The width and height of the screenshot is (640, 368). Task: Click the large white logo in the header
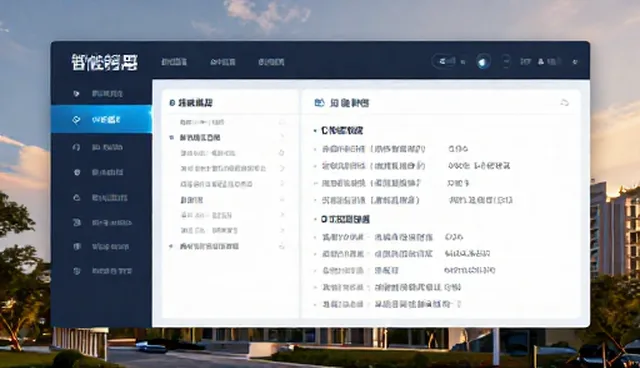[104, 62]
